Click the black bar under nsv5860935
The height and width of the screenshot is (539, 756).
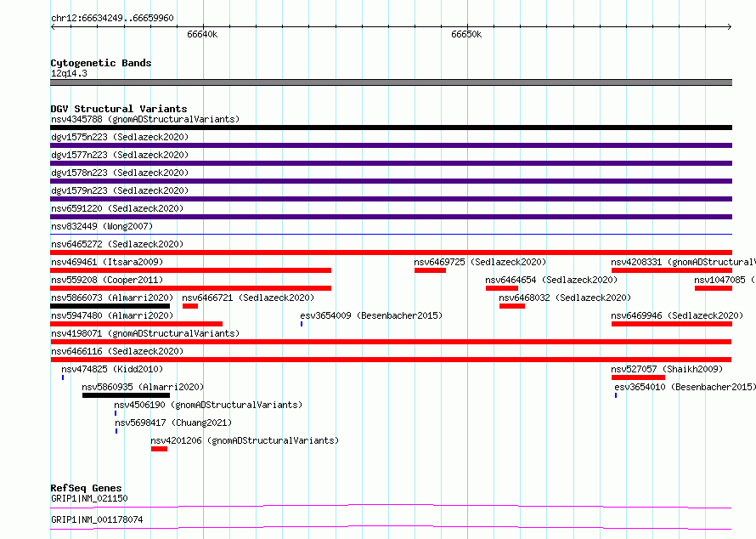coord(126,395)
